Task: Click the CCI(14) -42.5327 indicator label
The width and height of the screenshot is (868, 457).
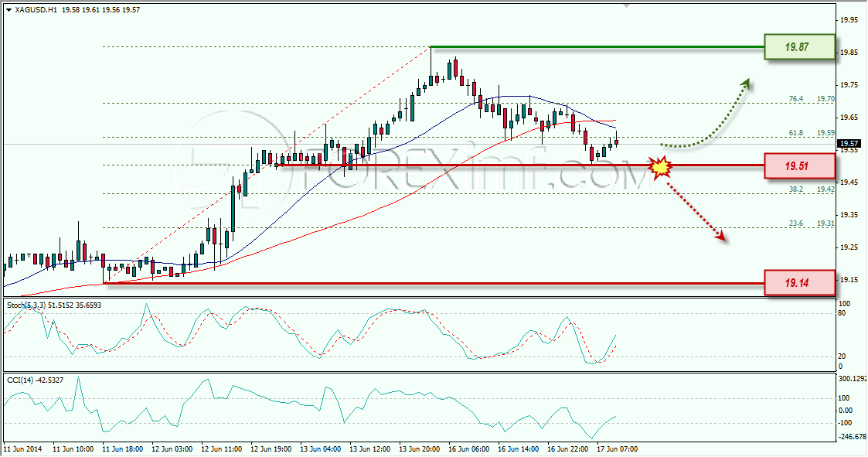Action: point(35,380)
